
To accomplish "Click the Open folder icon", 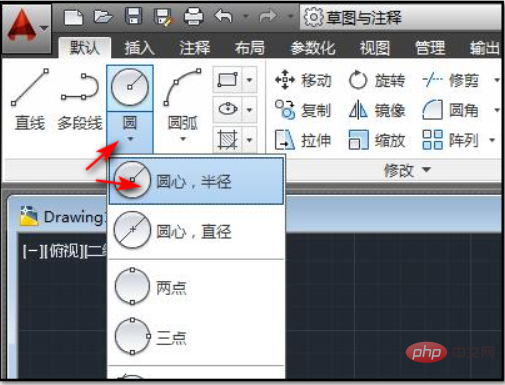I will coord(103,16).
